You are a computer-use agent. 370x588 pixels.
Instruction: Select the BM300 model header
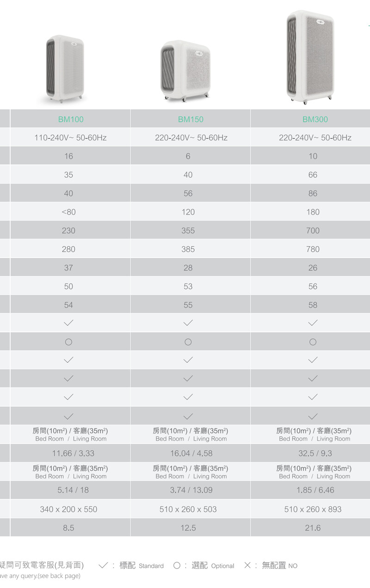click(x=315, y=119)
